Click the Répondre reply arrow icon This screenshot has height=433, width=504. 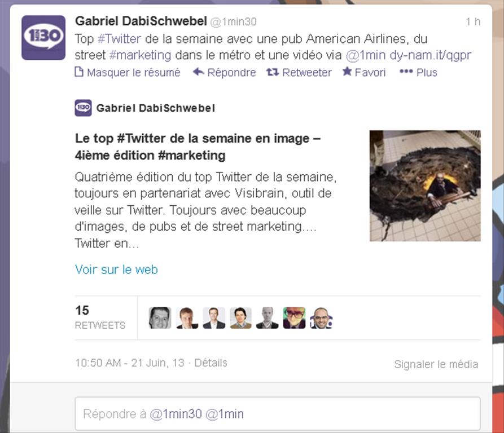pyautogui.click(x=199, y=72)
